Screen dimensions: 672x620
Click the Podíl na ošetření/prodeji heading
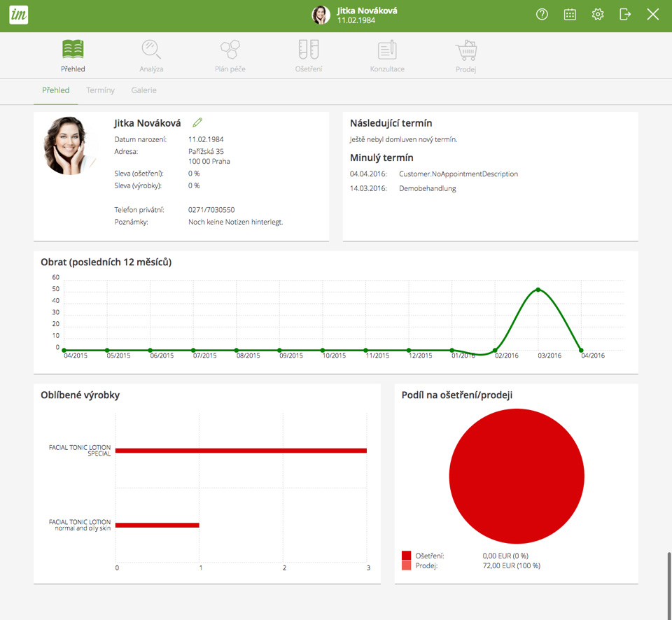[457, 395]
